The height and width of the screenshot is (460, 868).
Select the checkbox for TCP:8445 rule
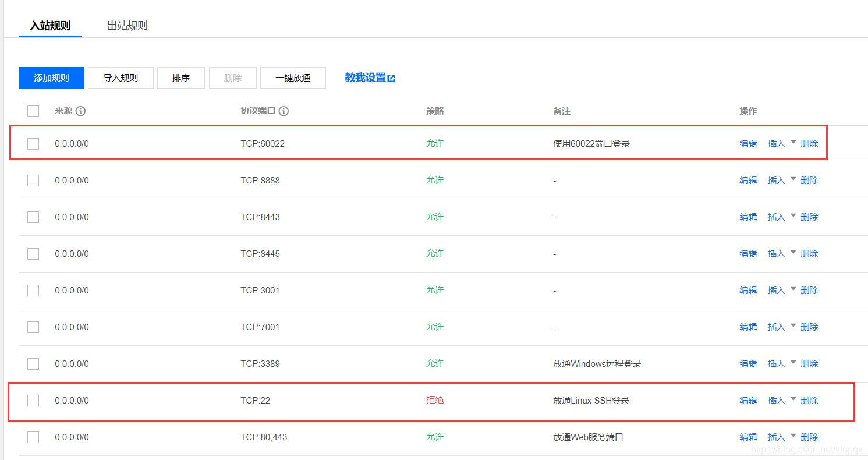click(33, 254)
